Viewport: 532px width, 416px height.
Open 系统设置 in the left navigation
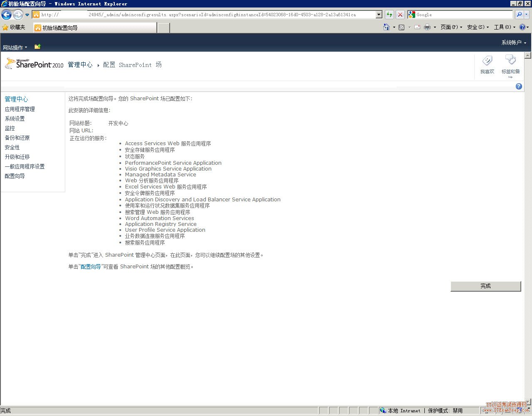point(15,119)
